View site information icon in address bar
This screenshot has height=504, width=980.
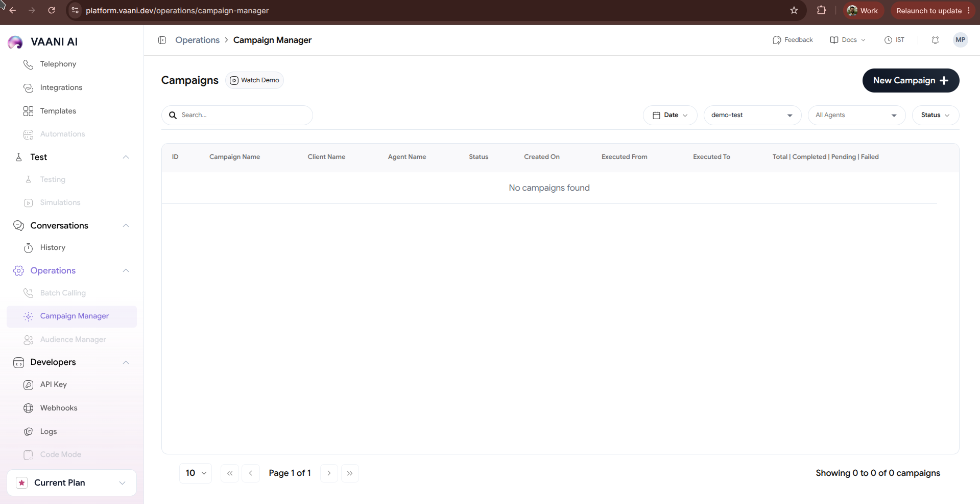75,10
